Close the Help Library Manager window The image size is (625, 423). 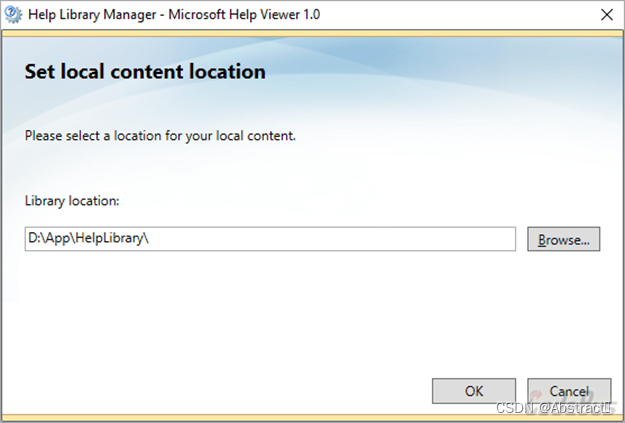(x=606, y=15)
